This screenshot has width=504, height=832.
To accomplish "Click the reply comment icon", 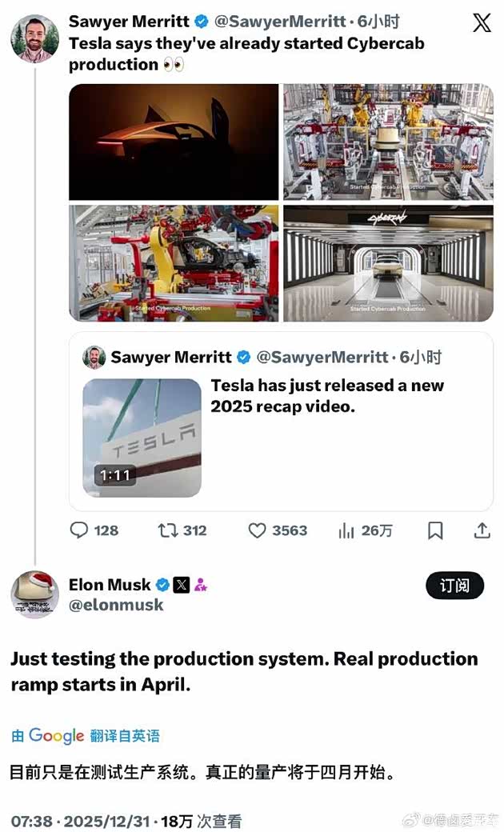I will tap(80, 530).
